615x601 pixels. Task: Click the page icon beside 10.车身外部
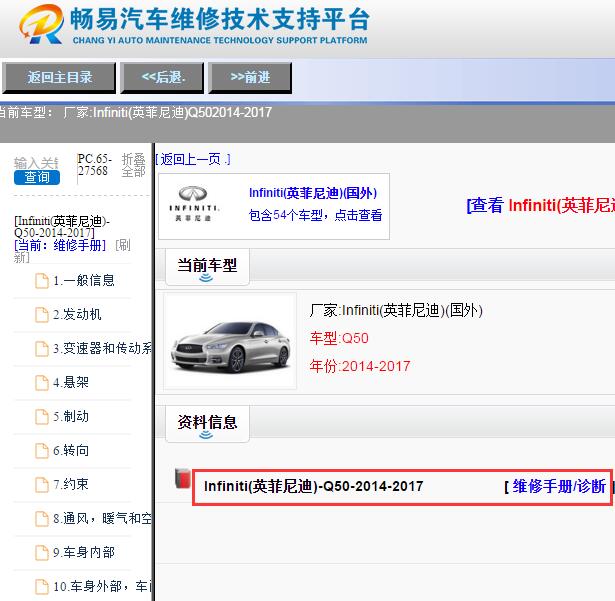tap(42, 587)
